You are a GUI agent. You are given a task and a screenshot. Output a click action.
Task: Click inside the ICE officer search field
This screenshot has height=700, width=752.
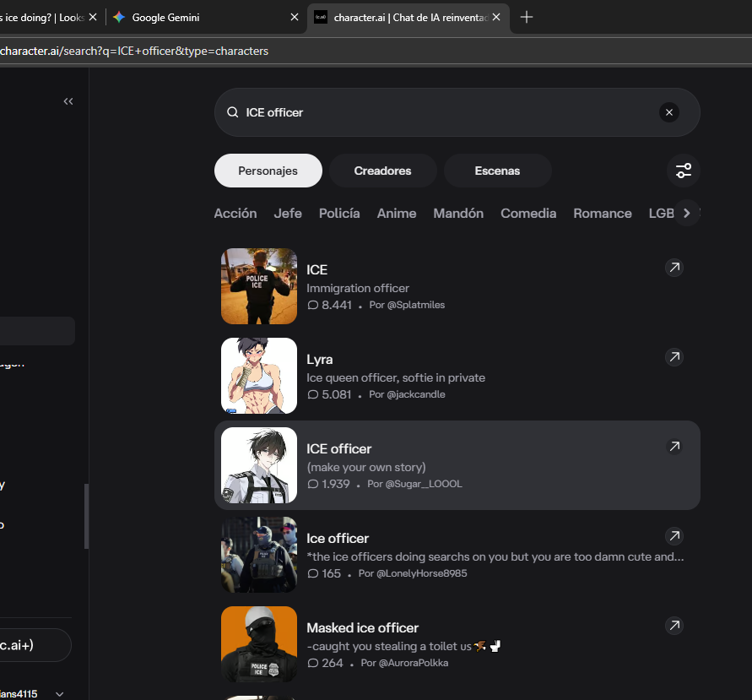tap(439, 112)
